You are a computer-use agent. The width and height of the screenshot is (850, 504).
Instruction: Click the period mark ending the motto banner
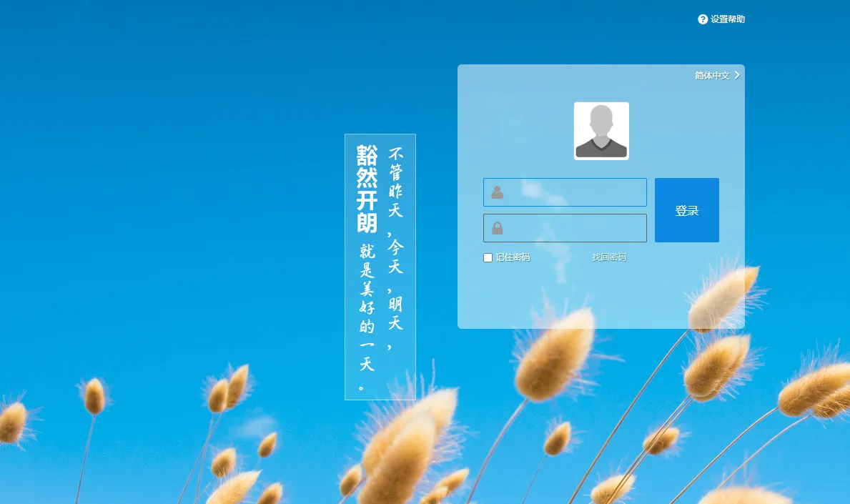[x=362, y=388]
